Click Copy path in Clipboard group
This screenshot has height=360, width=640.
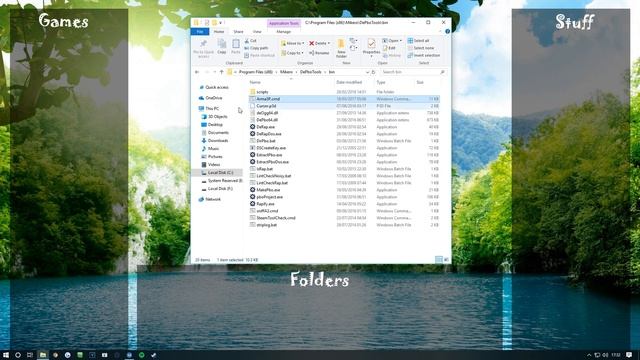pyautogui.click(x=256, y=48)
